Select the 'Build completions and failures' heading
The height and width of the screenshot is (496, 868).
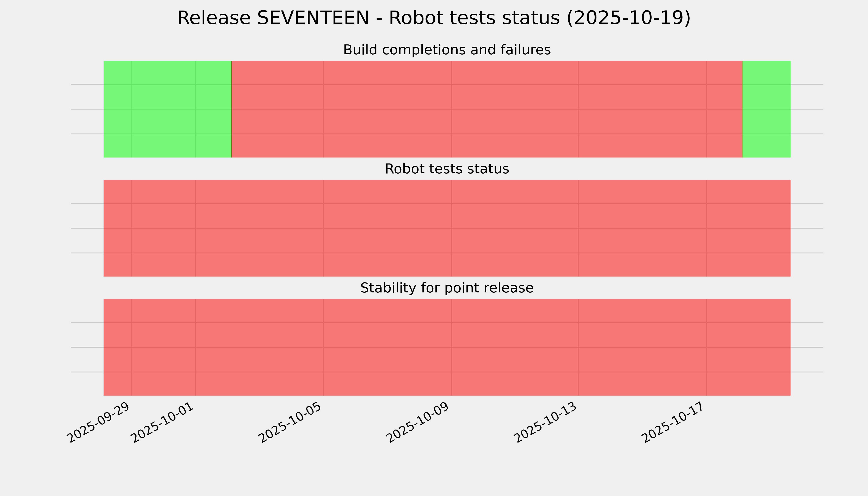pyautogui.click(x=447, y=50)
